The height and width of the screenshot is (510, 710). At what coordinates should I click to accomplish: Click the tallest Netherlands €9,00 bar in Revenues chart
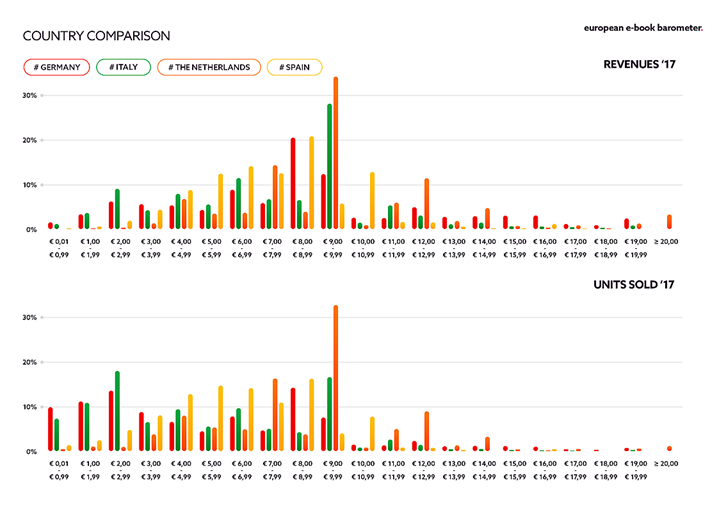click(336, 153)
